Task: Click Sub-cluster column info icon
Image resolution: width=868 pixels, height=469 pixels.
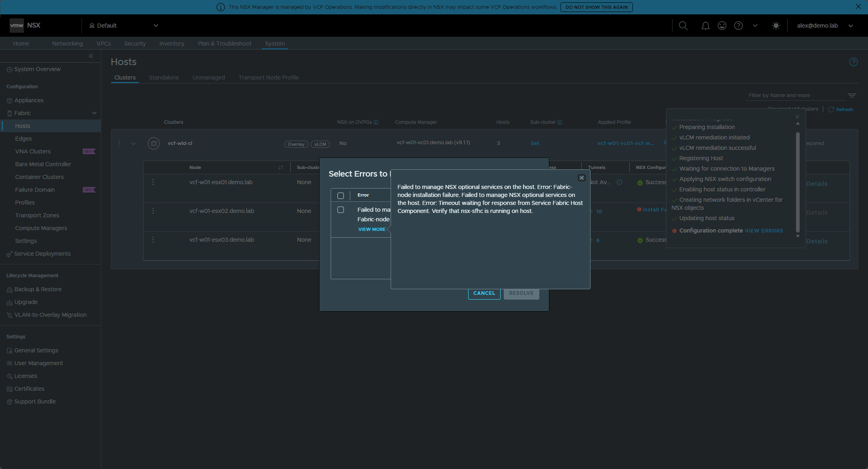Action: (560, 122)
